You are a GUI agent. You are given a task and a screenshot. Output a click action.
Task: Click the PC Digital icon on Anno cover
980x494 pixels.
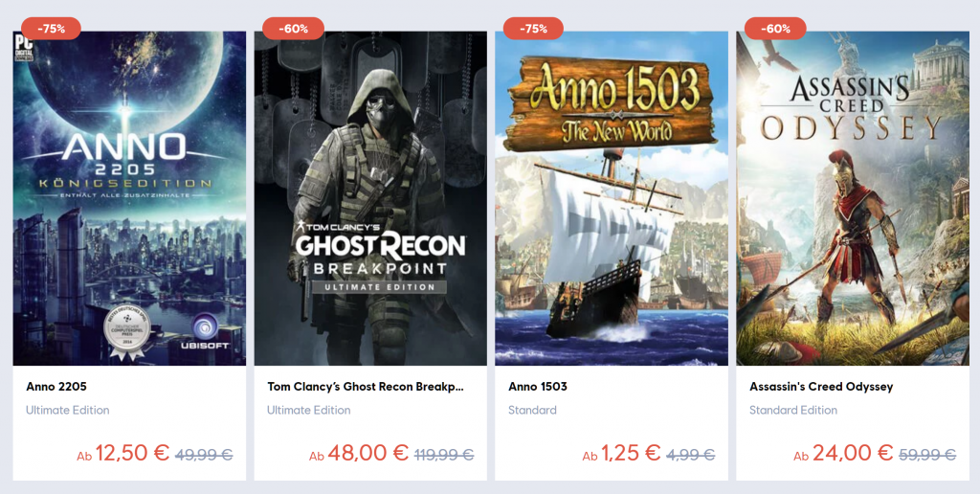[x=19, y=44]
